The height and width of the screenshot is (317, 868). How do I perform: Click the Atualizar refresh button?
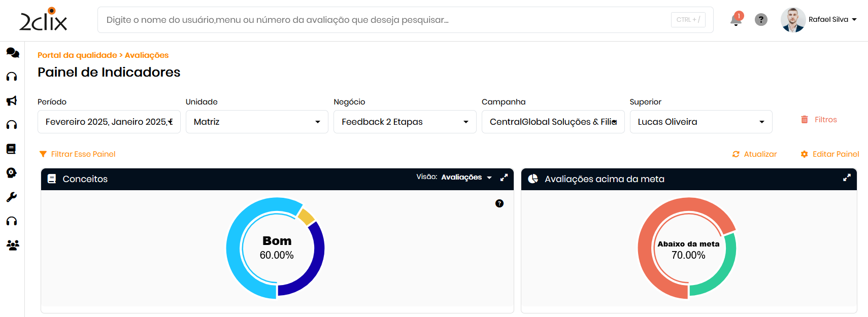coord(755,154)
